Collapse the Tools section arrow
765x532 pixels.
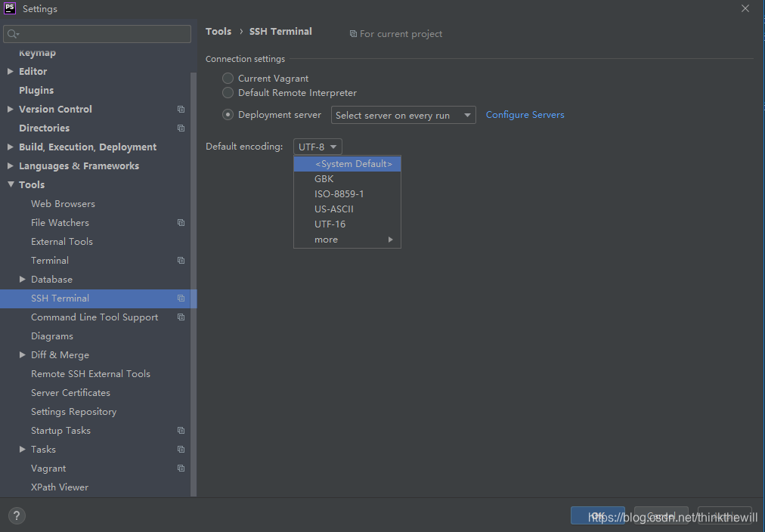(11, 184)
